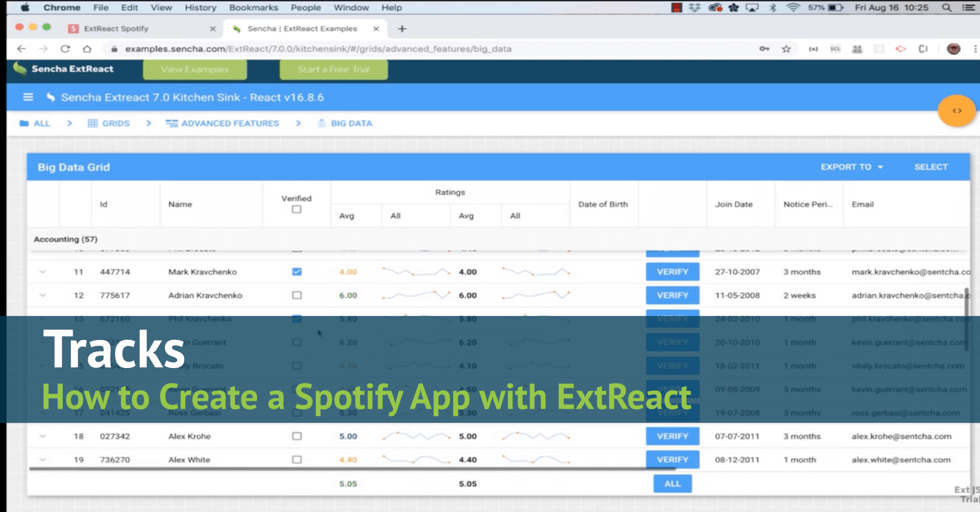Screen dimensions: 980x512
Task: Click VERIFY for Alex White
Action: (x=672, y=459)
